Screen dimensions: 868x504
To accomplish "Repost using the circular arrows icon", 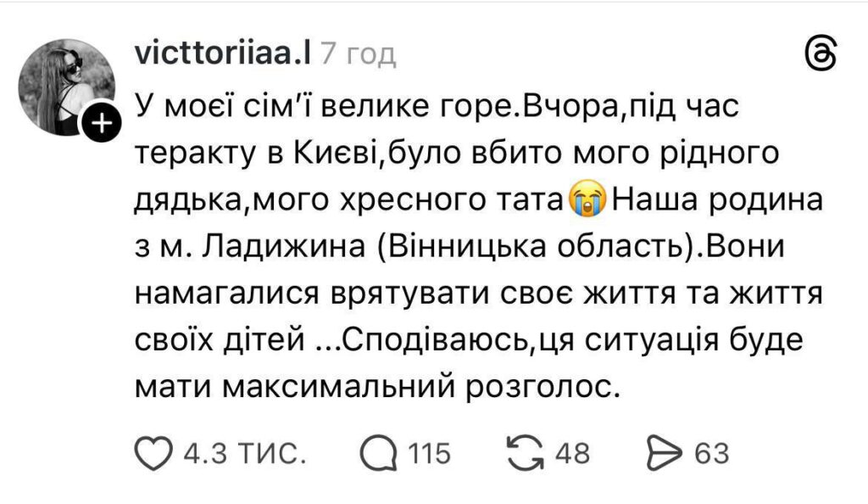I will click(x=523, y=454).
